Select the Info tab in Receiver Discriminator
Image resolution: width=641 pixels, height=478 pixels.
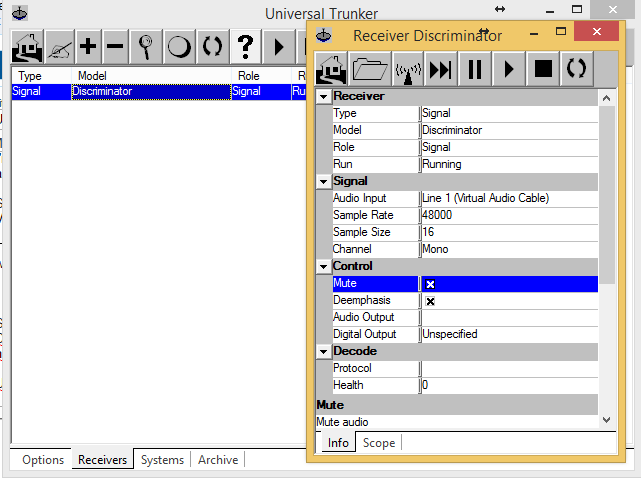pos(338,442)
